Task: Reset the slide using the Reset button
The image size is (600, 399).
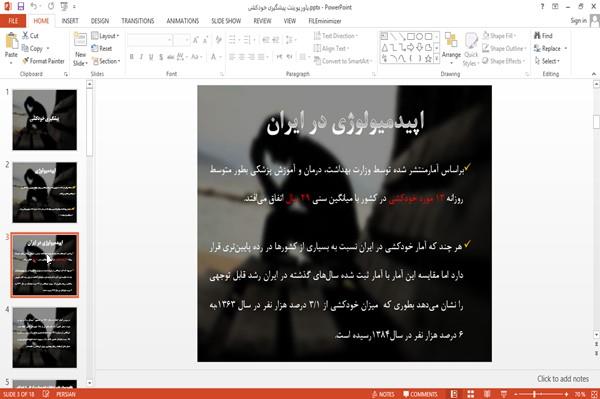Action: [102, 48]
